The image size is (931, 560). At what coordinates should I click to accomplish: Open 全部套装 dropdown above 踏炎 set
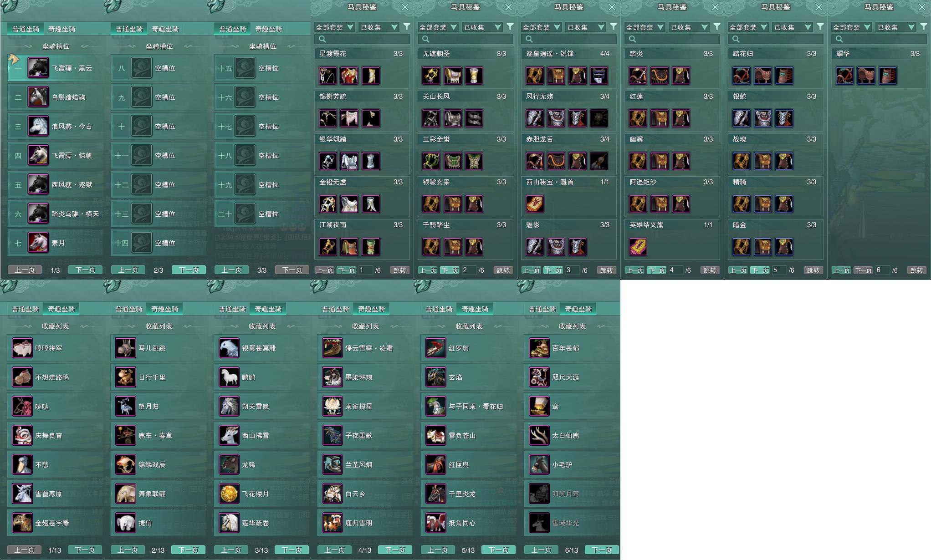point(645,27)
